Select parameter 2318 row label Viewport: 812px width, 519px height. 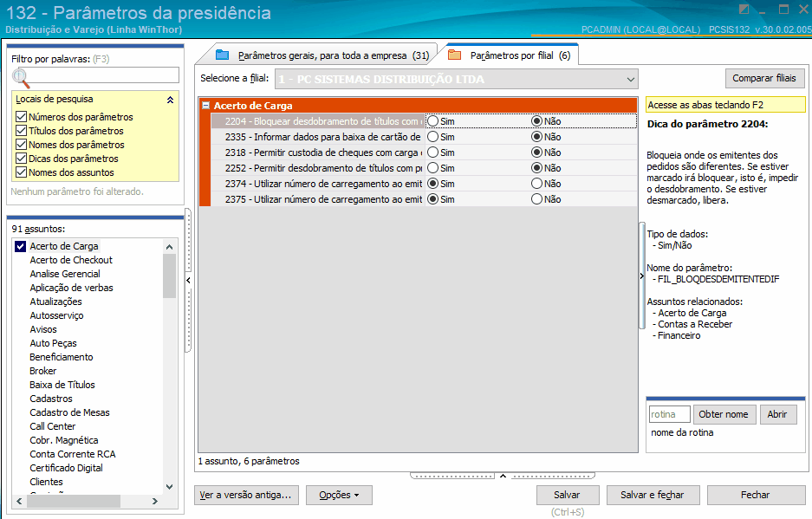coord(323,152)
